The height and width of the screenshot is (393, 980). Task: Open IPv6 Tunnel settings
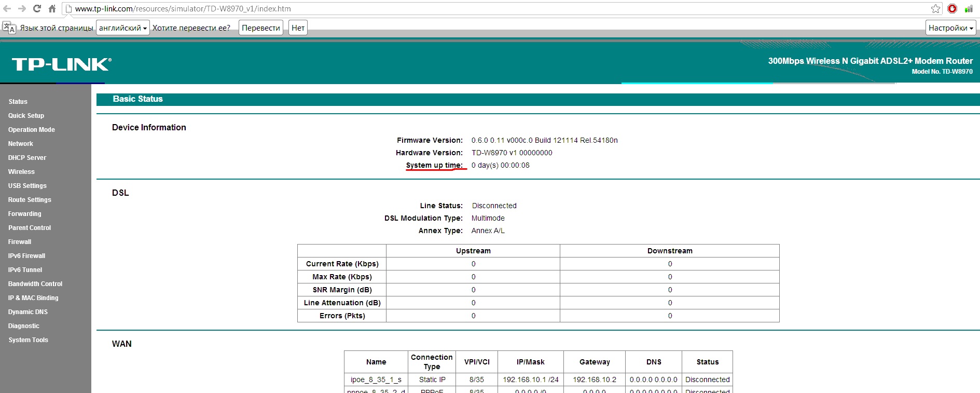[25, 270]
